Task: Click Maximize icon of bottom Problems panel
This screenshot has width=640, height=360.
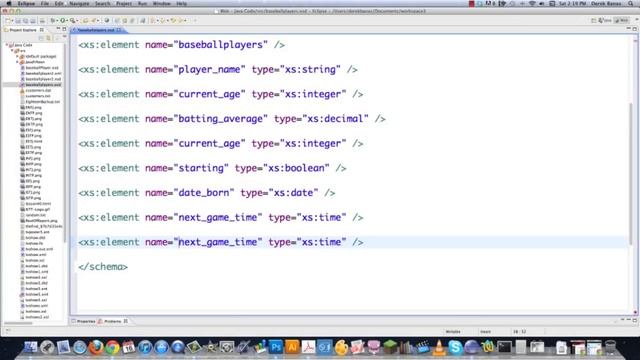Action: (635, 320)
